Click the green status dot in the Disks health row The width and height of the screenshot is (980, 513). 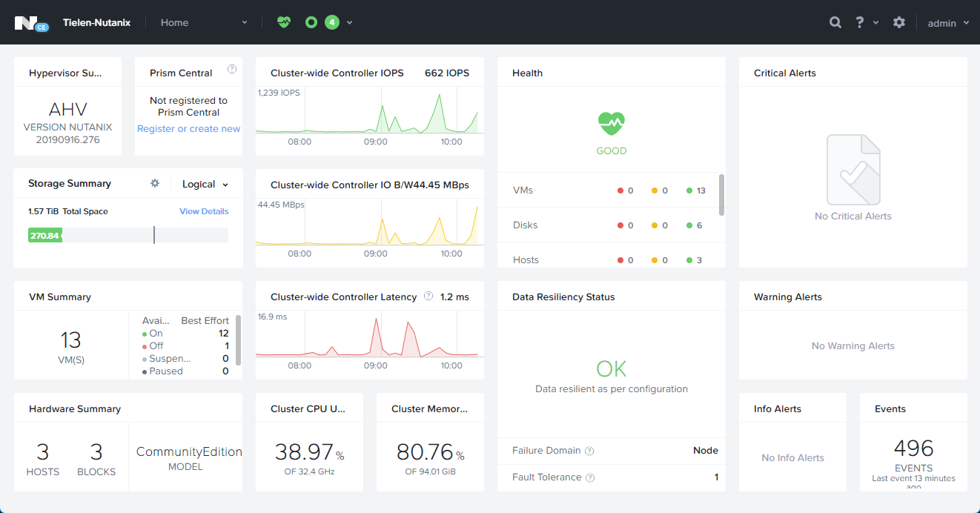[689, 225]
